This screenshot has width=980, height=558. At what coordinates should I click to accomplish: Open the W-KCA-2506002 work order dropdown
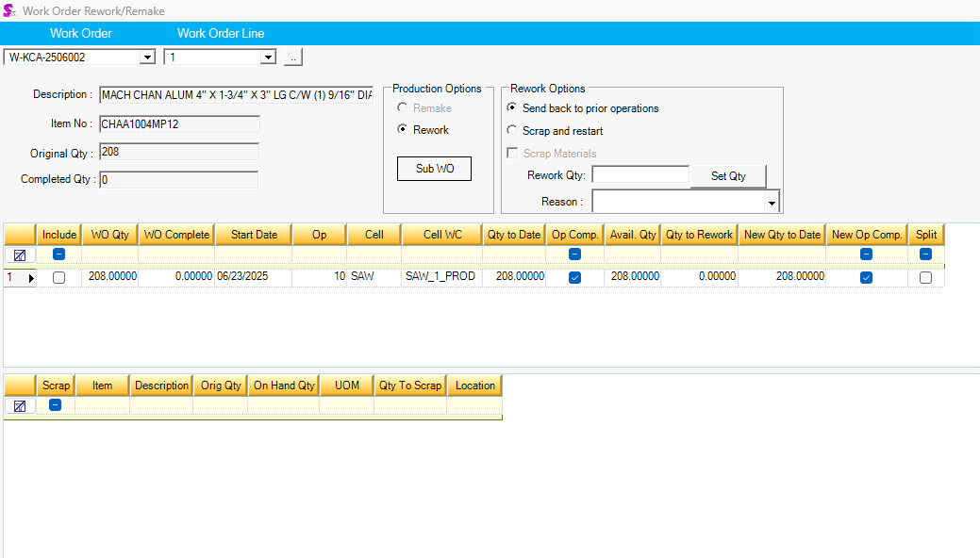click(146, 57)
